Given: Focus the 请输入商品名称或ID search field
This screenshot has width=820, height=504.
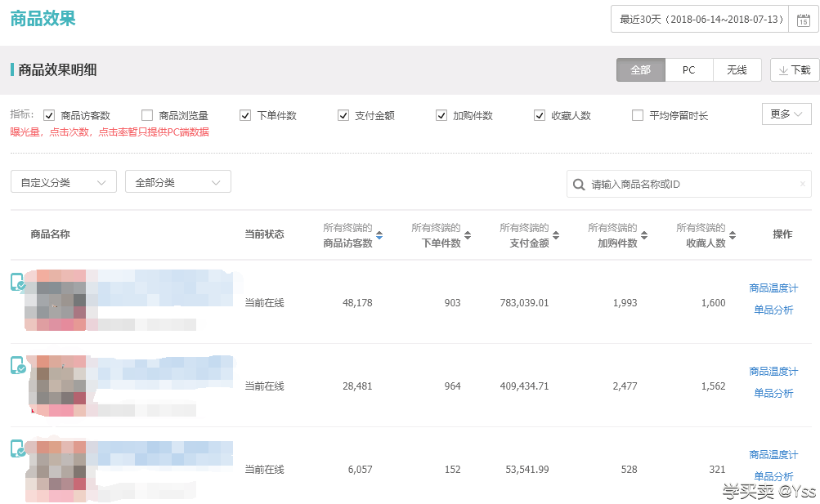Looking at the screenshot, I should click(x=689, y=184).
